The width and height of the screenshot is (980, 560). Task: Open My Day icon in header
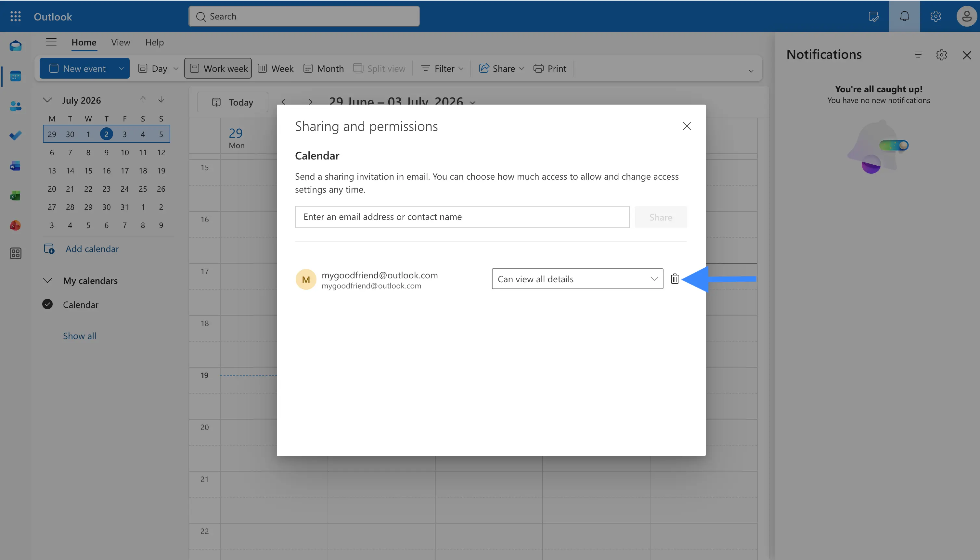(873, 16)
